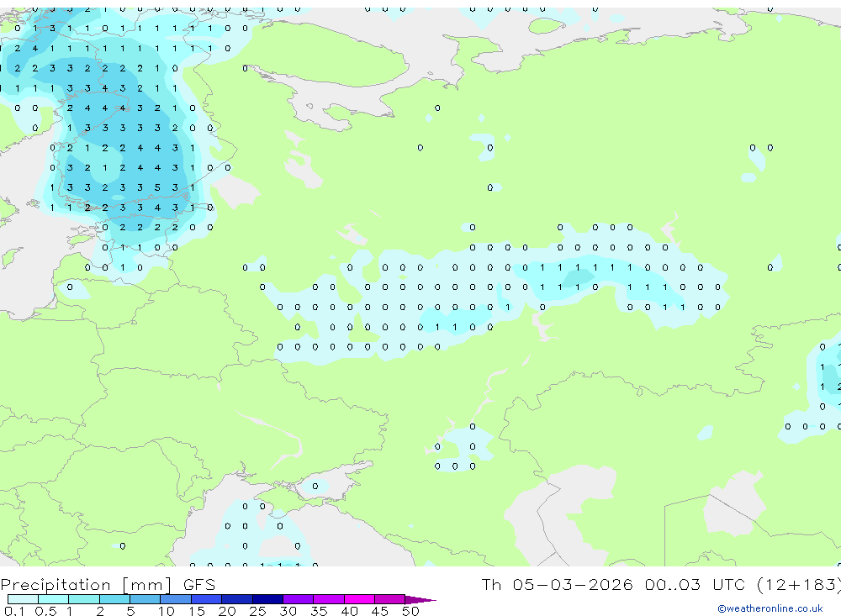Select the 5–10 mm legend color swatch
This screenshot has width=841, height=616.
(145, 599)
